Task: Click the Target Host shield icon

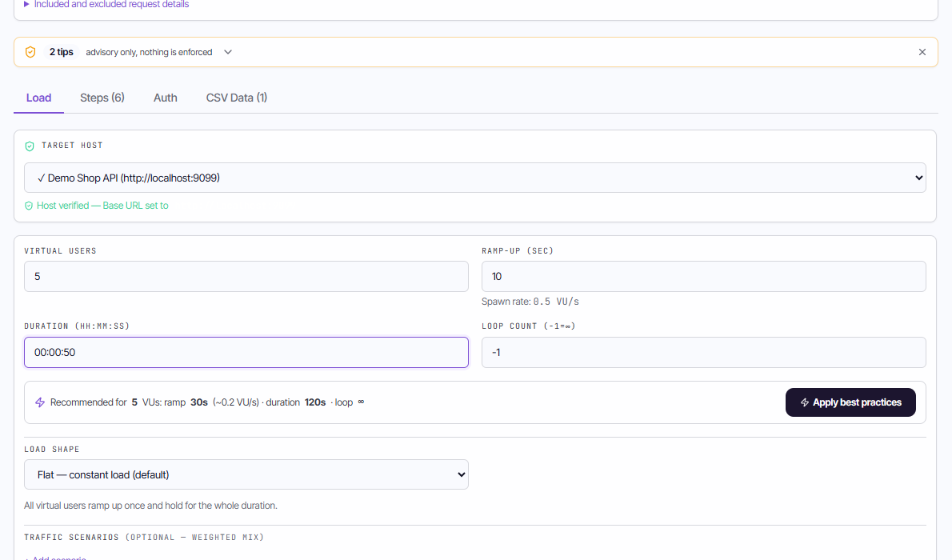Action: point(29,146)
